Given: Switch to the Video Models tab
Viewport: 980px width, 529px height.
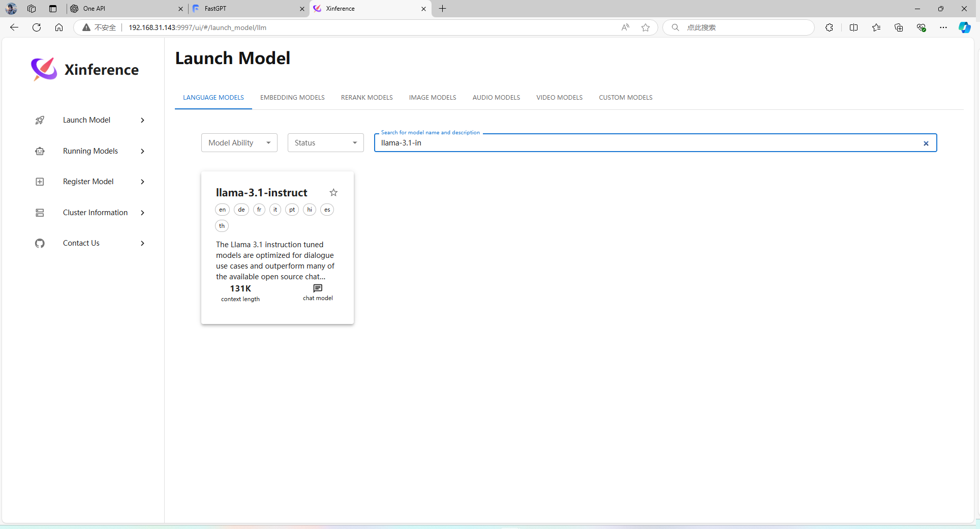Looking at the screenshot, I should pos(559,98).
